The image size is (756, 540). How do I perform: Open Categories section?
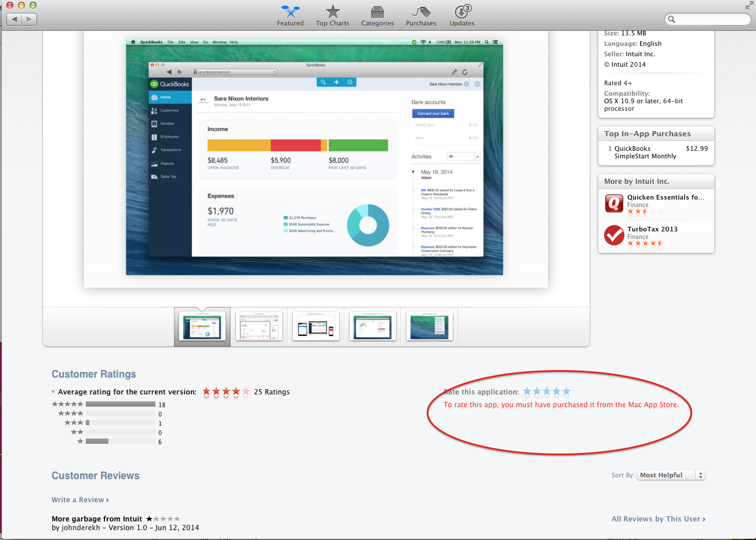[x=377, y=16]
